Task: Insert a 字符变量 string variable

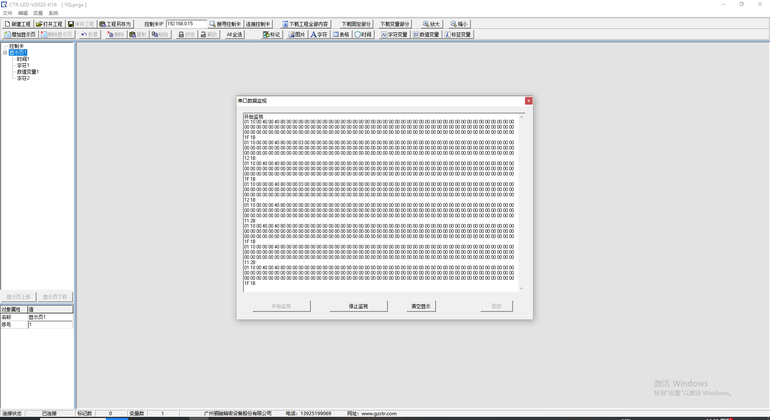Action: coord(394,34)
